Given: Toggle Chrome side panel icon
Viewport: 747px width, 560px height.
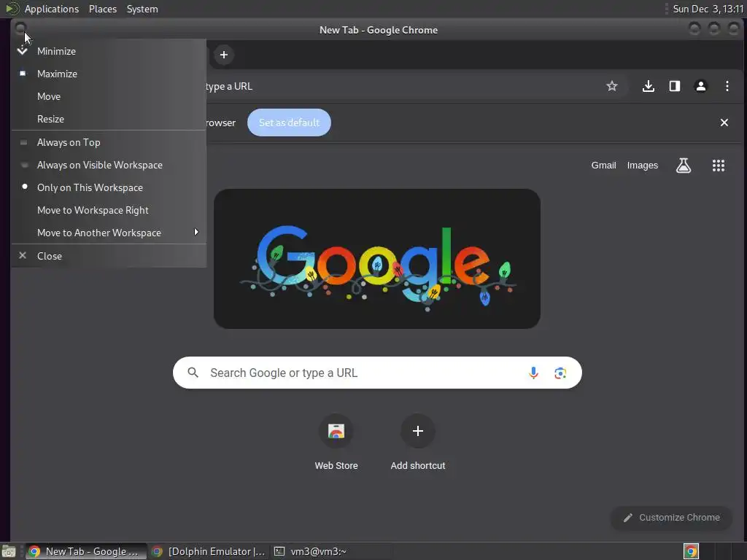Looking at the screenshot, I should click(x=674, y=86).
